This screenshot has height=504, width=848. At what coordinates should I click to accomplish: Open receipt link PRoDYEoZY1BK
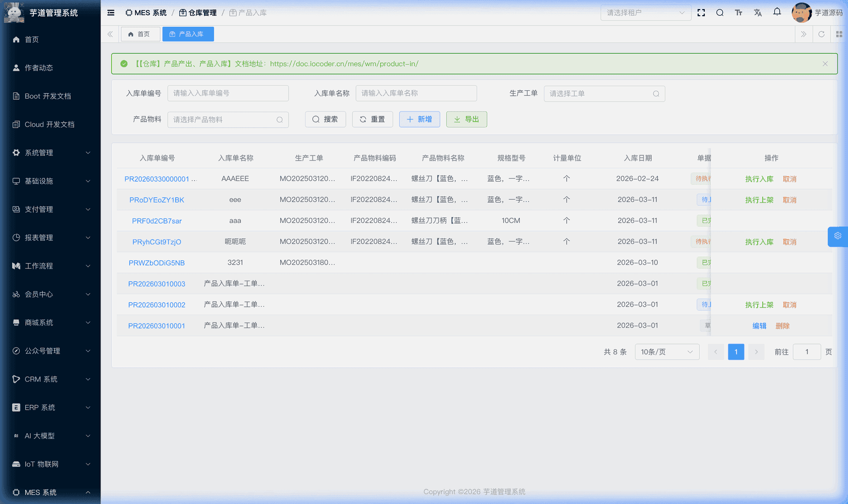pos(156,200)
